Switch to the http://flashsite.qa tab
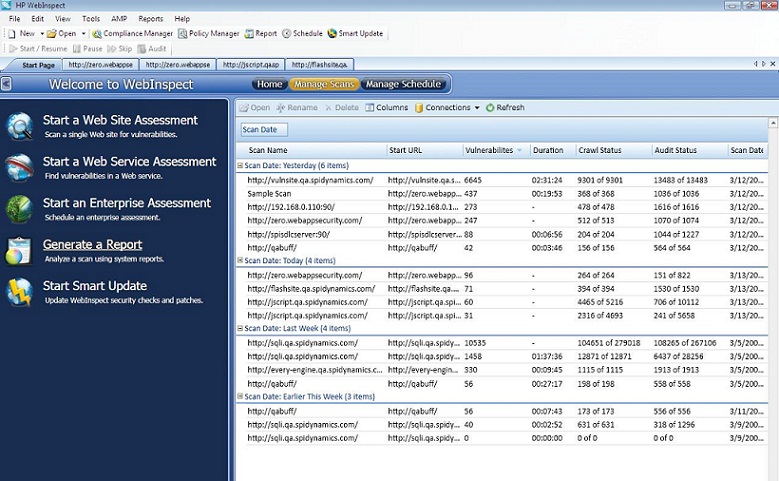The image size is (779, 481). pos(319,65)
